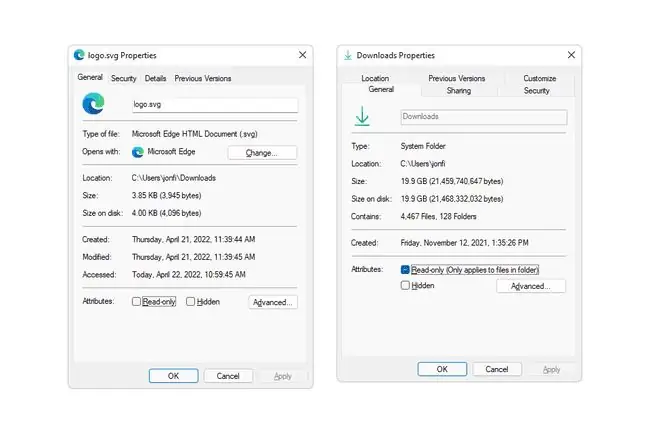Click the System Folder type text
The width and height of the screenshot is (650, 433).
pos(423,146)
